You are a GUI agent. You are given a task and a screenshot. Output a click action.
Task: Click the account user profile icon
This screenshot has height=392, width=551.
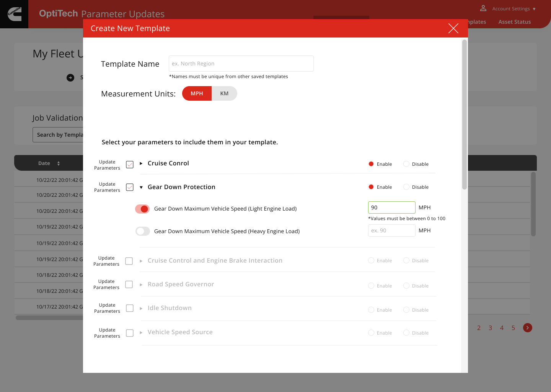483,8
